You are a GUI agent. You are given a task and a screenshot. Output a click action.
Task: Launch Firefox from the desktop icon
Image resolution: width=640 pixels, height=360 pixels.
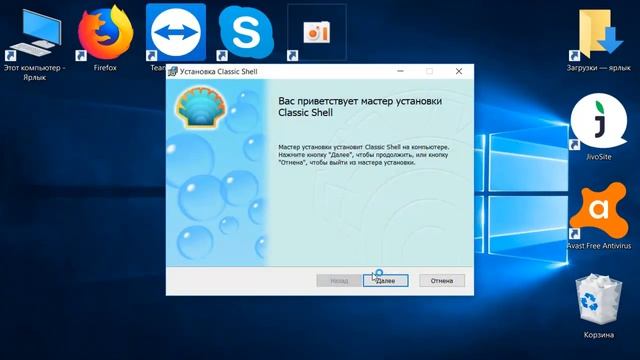tap(105, 33)
